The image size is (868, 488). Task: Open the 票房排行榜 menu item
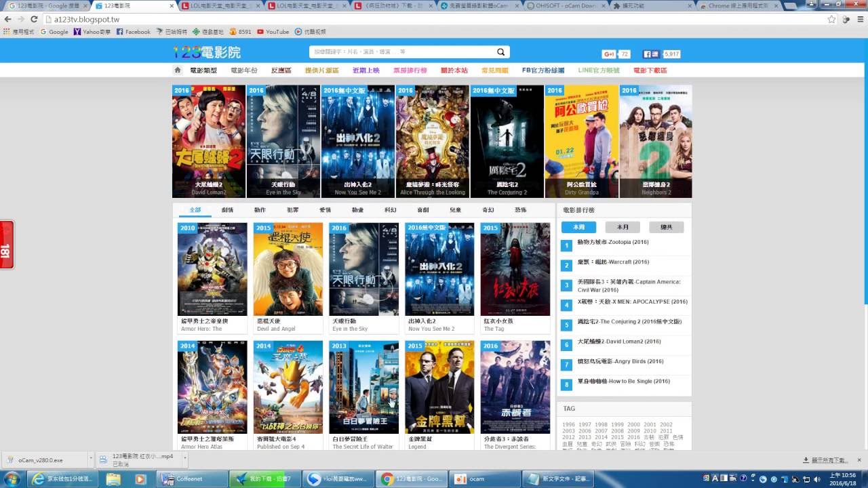(410, 70)
